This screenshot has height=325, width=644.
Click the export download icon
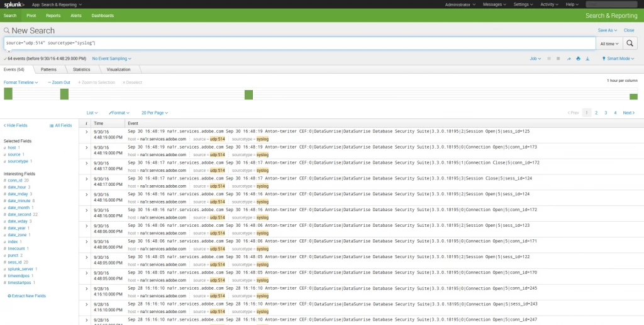tap(587, 59)
